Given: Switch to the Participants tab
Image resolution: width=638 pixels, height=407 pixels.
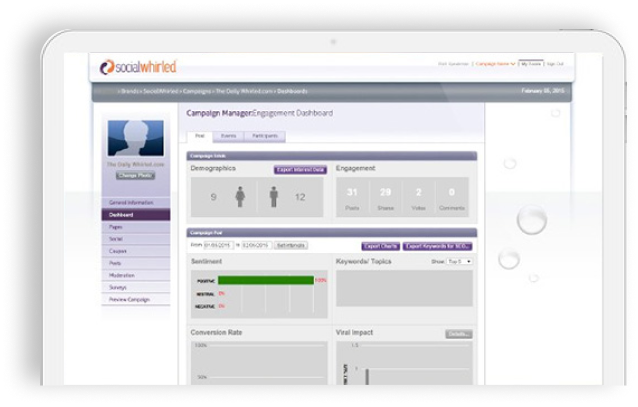Looking at the screenshot, I should [x=266, y=135].
